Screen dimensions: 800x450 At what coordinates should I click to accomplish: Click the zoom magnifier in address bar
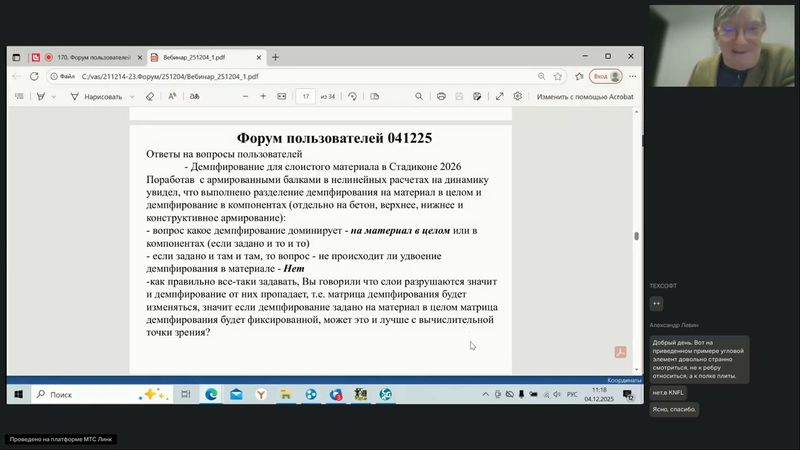[x=541, y=77]
